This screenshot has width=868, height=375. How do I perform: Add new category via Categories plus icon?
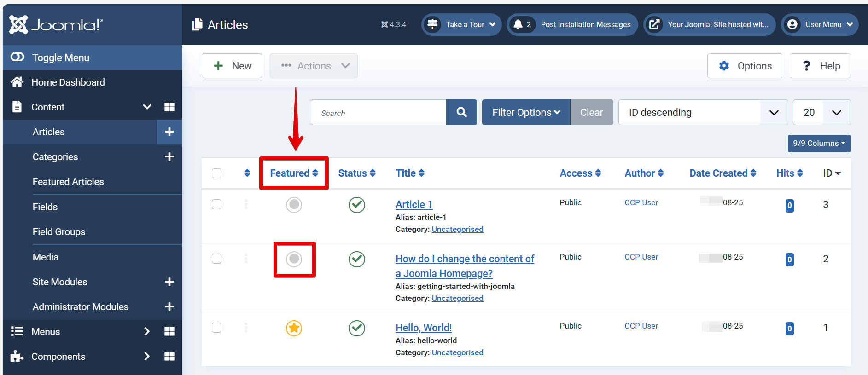pos(169,157)
